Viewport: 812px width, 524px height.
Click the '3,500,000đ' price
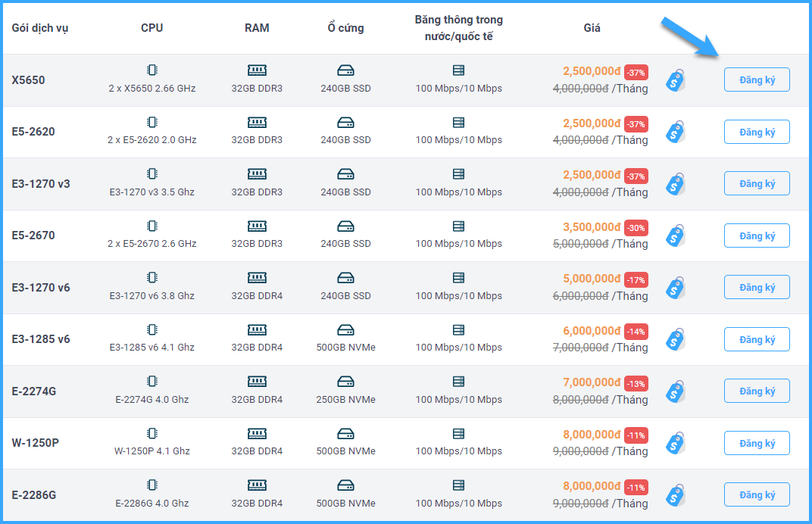pyautogui.click(x=592, y=227)
